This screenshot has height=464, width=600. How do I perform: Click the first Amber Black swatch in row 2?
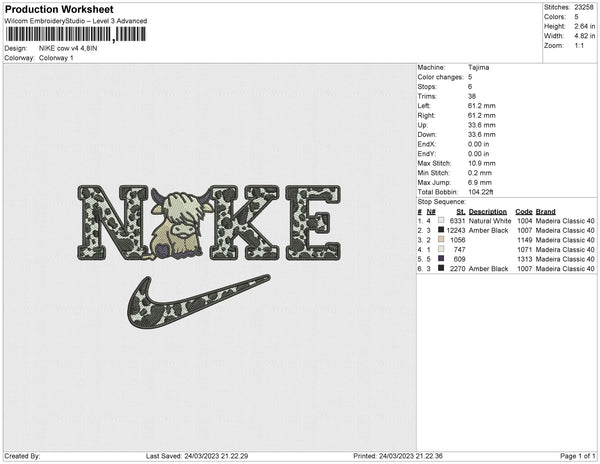click(x=441, y=230)
